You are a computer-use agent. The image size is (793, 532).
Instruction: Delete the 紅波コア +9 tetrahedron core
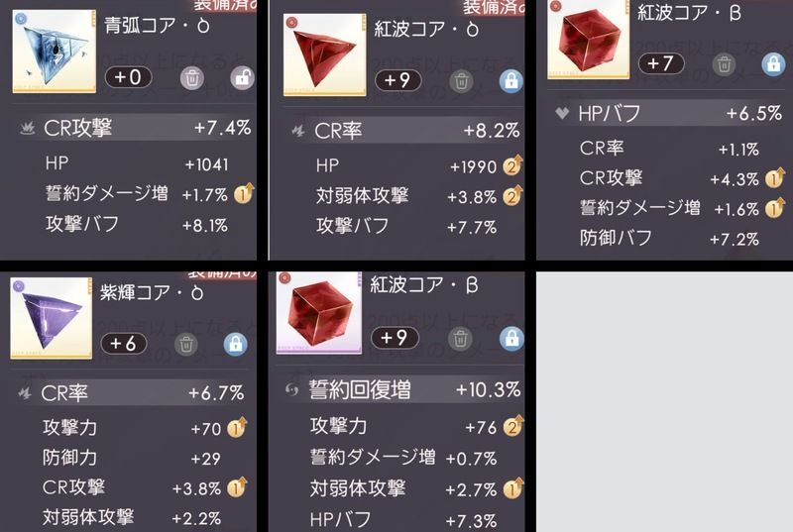click(x=461, y=81)
